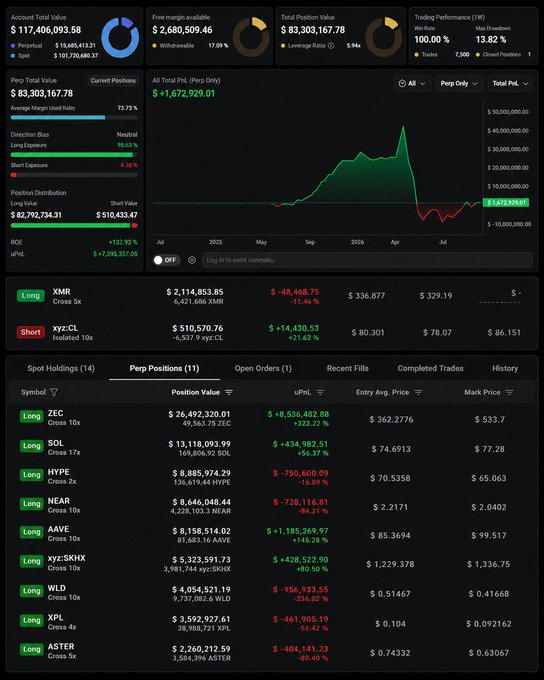
Task: Click the NEAR entry price $ 2.2171
Action: coord(390,507)
